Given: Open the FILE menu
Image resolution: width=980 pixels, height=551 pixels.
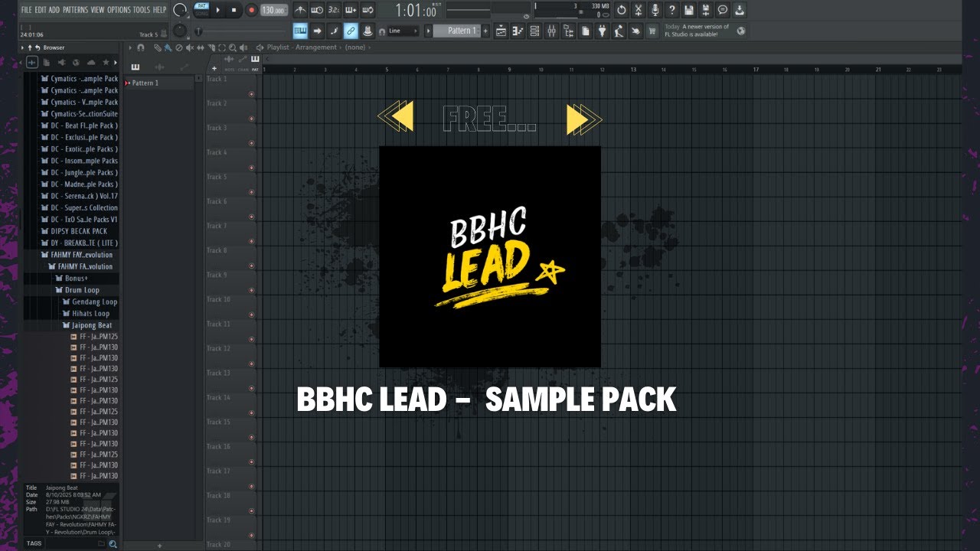Looking at the screenshot, I should point(26,10).
